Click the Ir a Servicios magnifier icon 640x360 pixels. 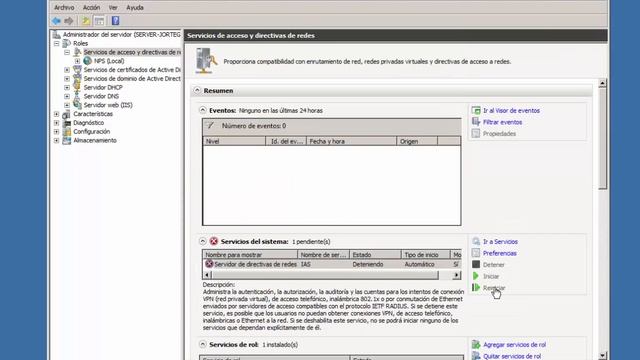tap(476, 241)
